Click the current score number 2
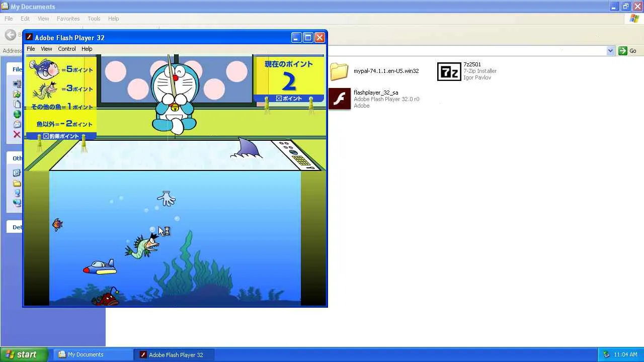 coord(289,81)
